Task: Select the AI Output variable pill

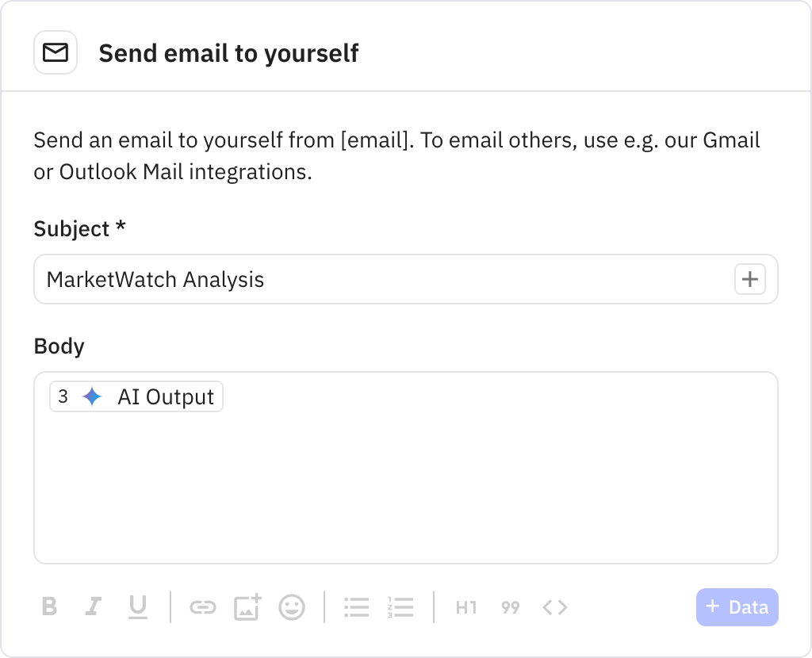Action: pos(136,396)
